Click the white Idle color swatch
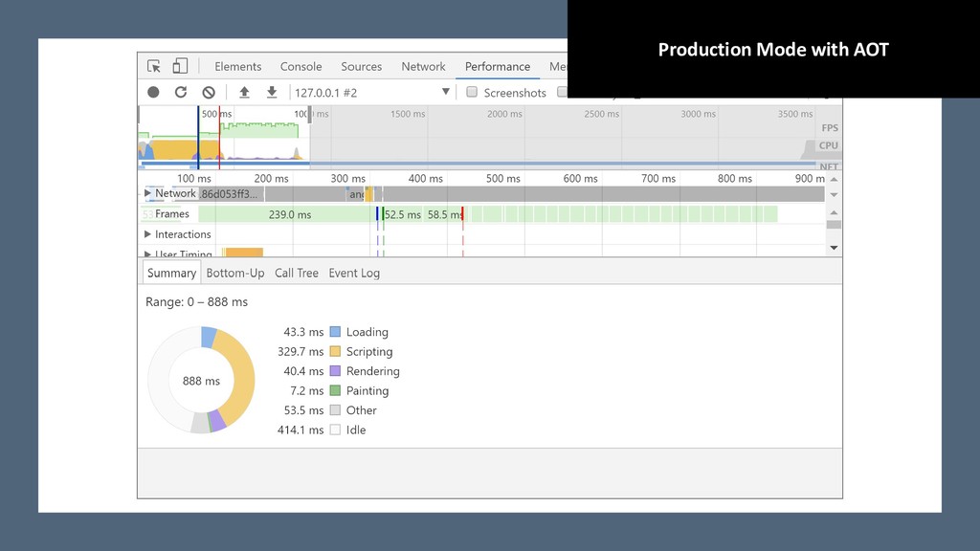This screenshot has width=980, height=551. coord(335,430)
